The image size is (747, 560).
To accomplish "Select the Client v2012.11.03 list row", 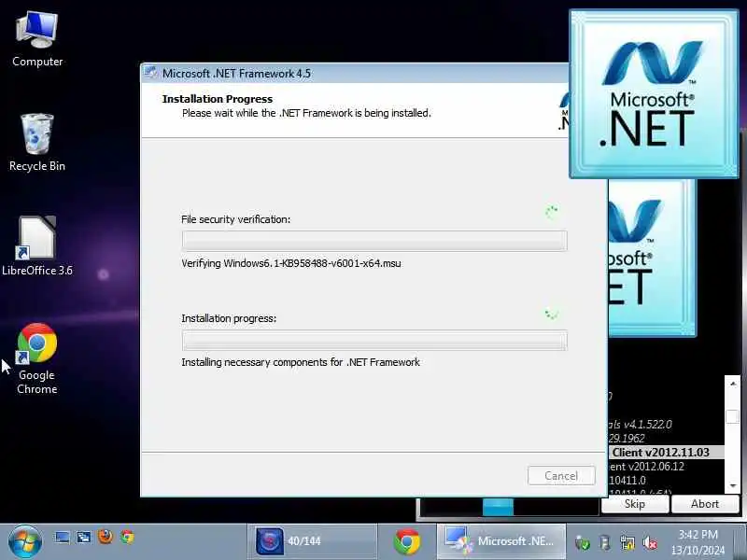I will click(x=667, y=453).
